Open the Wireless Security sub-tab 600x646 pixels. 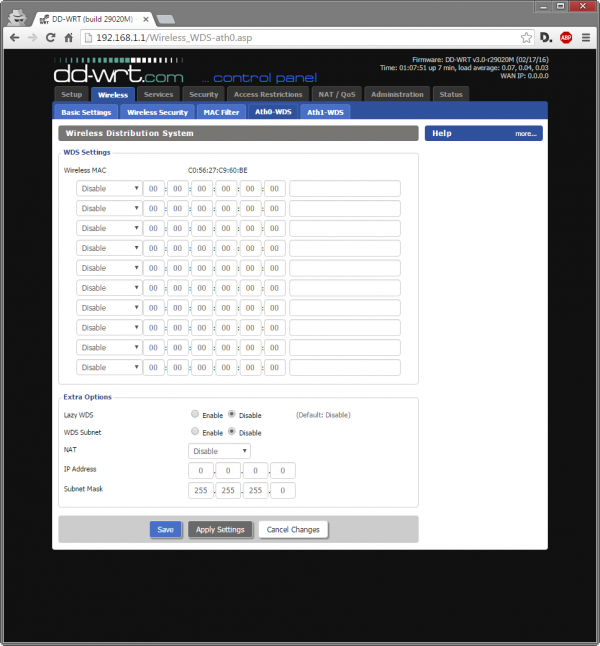point(157,112)
